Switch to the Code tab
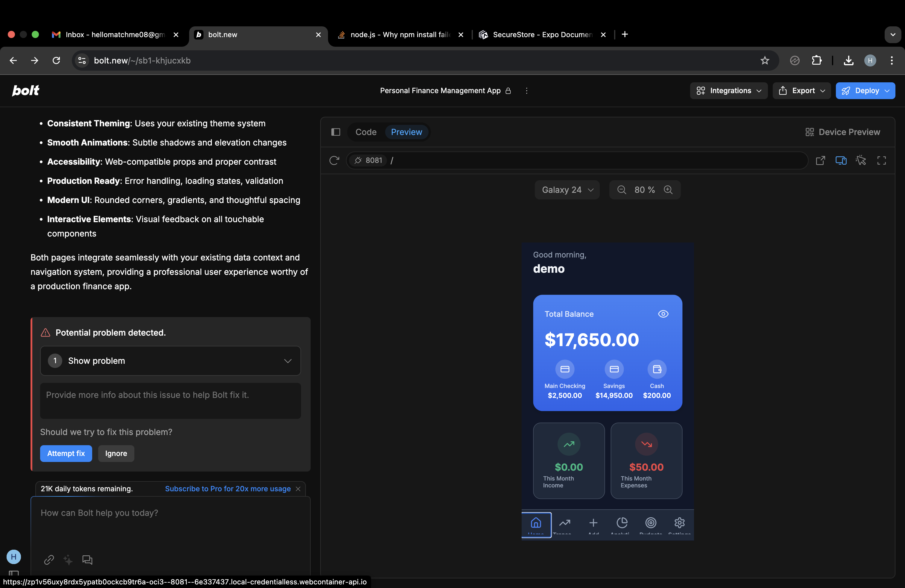The height and width of the screenshot is (588, 905). click(366, 132)
